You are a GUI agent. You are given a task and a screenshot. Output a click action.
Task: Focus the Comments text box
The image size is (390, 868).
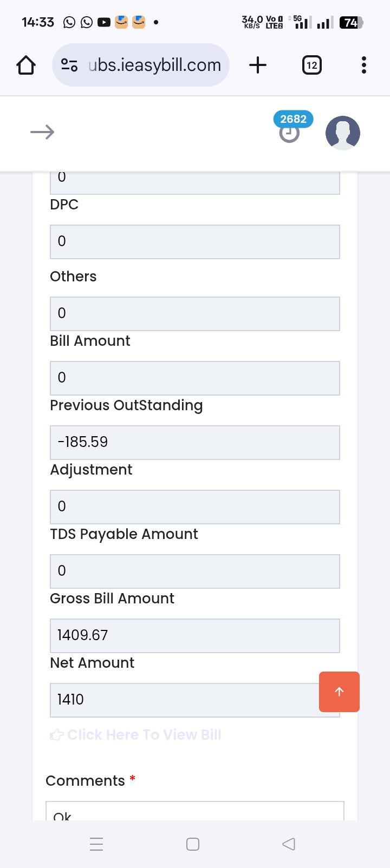pos(194,812)
